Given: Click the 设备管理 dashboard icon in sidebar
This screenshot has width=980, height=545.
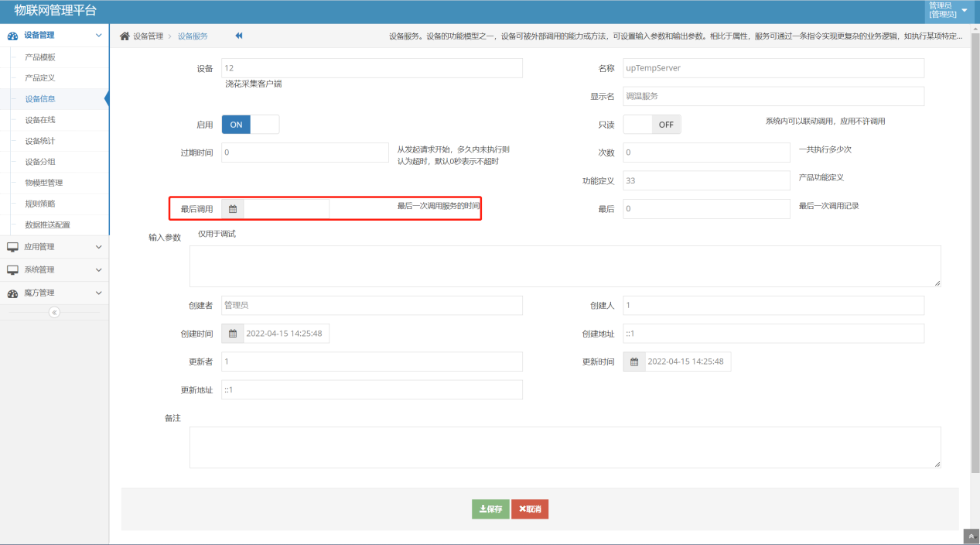Looking at the screenshot, I should (x=12, y=36).
